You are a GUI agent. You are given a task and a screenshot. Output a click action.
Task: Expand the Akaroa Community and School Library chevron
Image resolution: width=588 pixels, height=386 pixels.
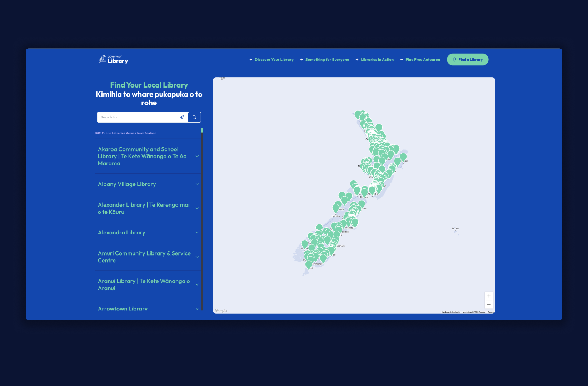point(197,156)
